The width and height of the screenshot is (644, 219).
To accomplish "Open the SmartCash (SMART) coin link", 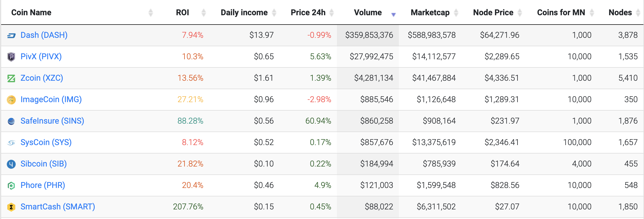I will click(58, 207).
